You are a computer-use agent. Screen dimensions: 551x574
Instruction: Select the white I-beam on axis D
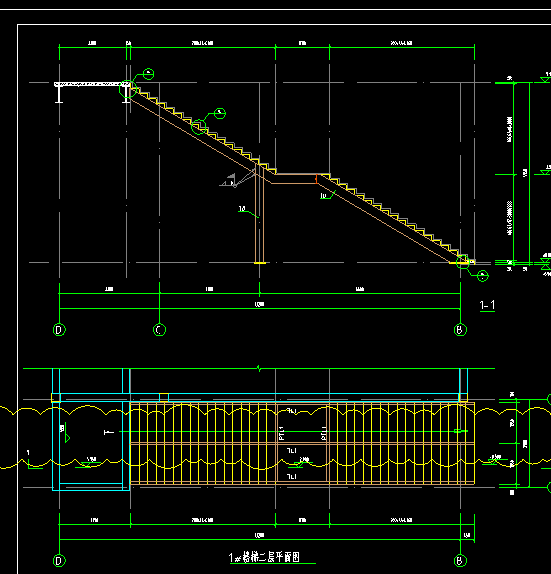click(x=59, y=94)
